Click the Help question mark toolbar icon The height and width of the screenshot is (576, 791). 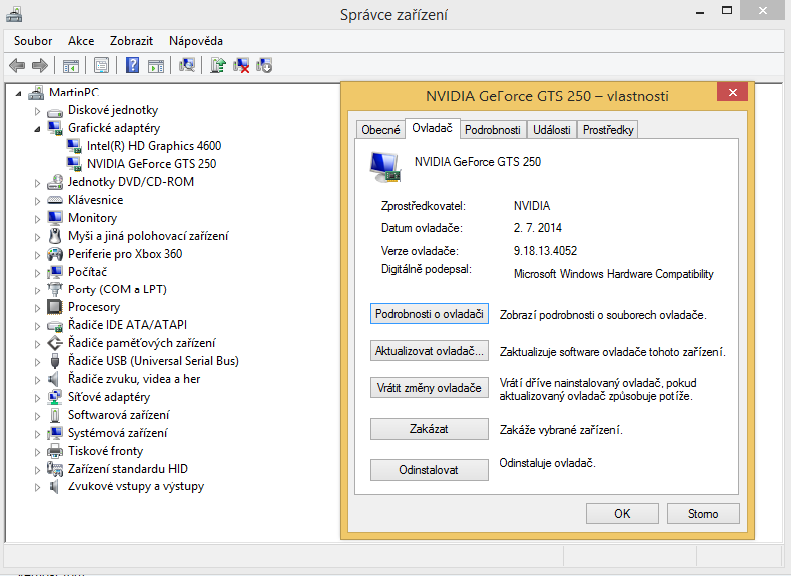click(x=132, y=66)
